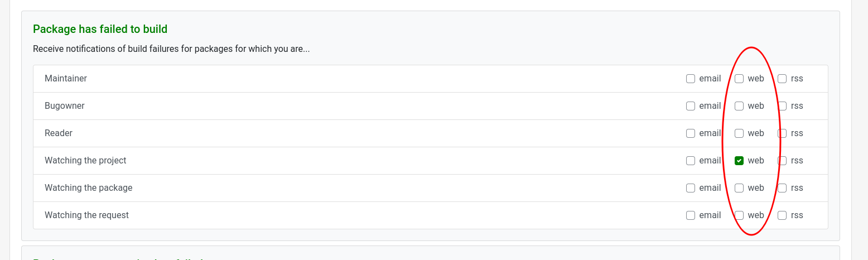Tick rss for Watching the request

coord(782,215)
